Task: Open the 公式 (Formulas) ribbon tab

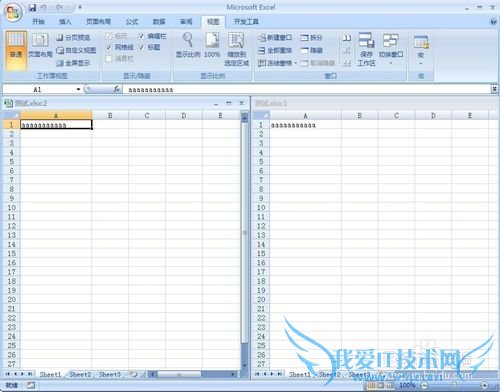Action: click(132, 22)
